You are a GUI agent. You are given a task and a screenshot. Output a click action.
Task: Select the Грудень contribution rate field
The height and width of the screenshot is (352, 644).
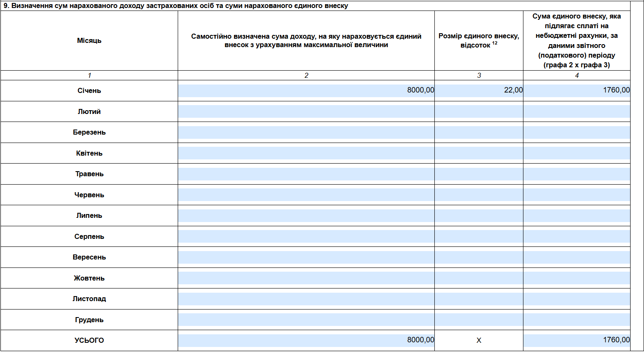[478, 320]
